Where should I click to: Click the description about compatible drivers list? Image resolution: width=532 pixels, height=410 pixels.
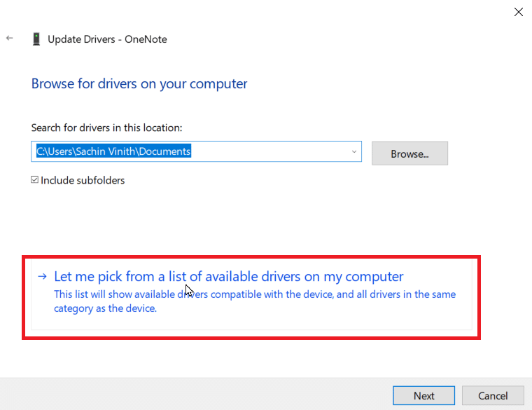coord(255,301)
